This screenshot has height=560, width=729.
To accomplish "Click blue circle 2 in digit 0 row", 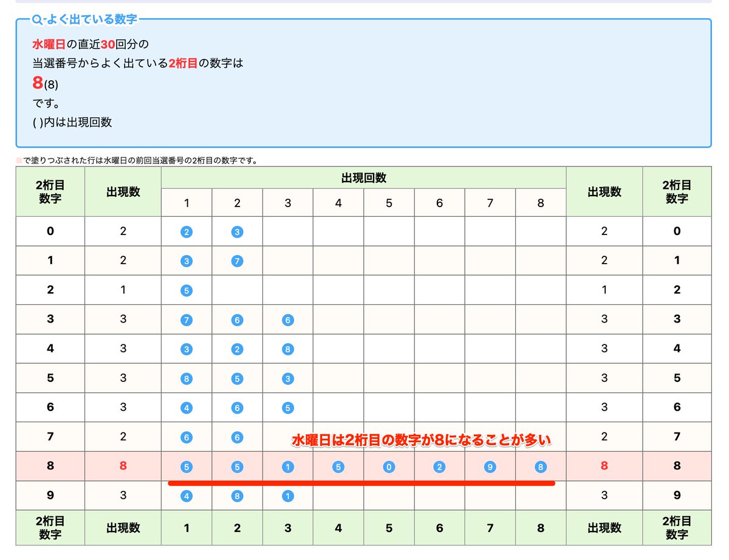I will coord(187,231).
